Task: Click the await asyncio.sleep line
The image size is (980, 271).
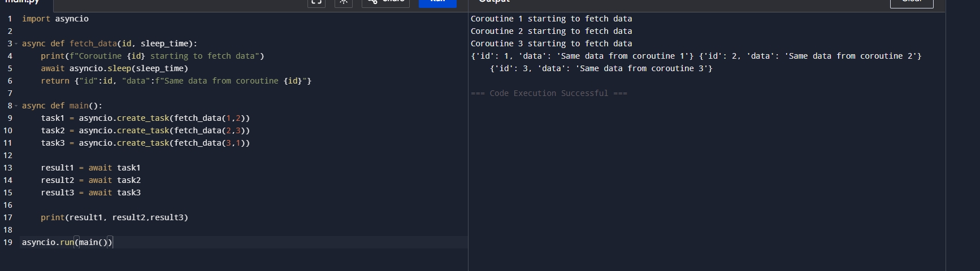Action: click(114, 68)
